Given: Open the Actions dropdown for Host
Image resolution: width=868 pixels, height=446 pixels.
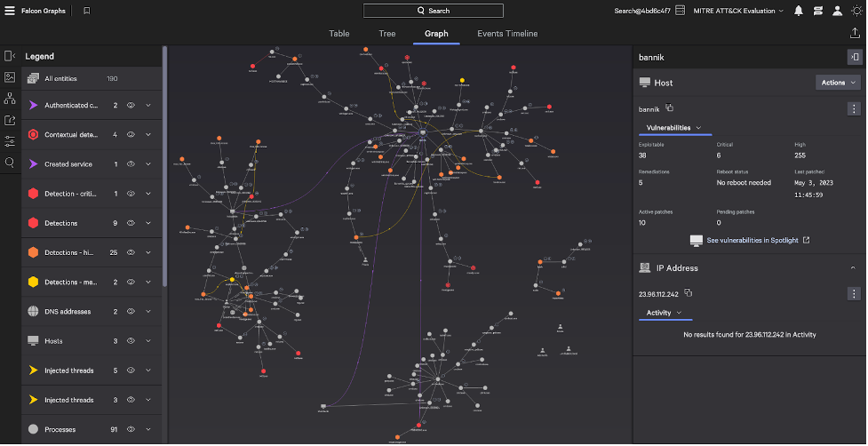Looking at the screenshot, I should tap(838, 83).
